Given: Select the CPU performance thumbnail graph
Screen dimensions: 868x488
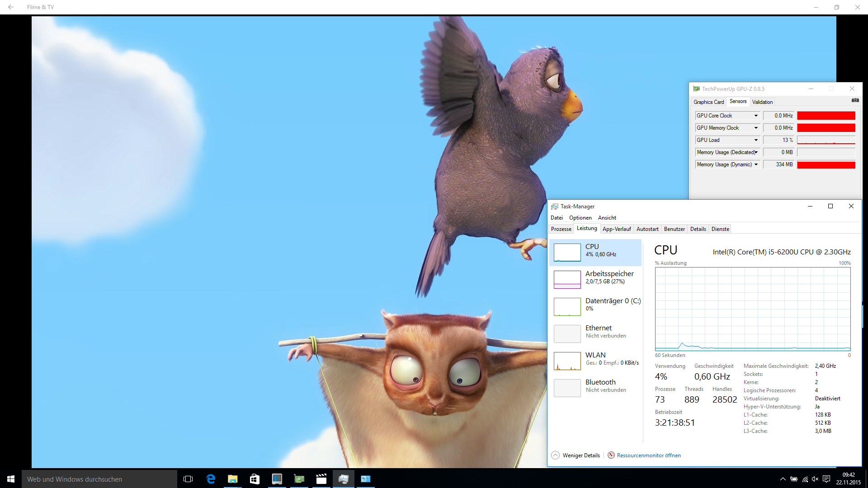Looking at the screenshot, I should (567, 252).
